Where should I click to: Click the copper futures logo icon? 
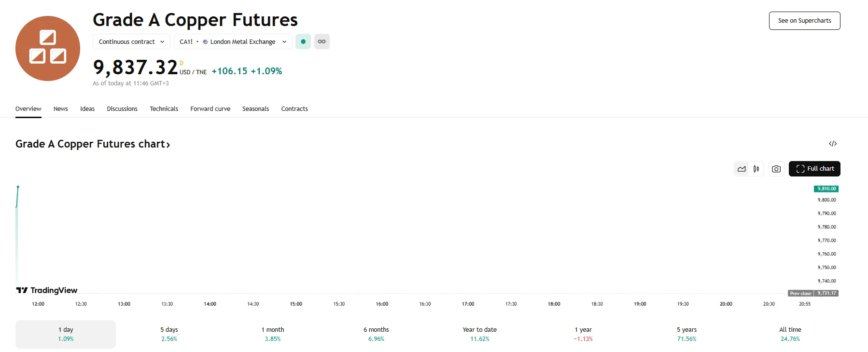click(48, 48)
